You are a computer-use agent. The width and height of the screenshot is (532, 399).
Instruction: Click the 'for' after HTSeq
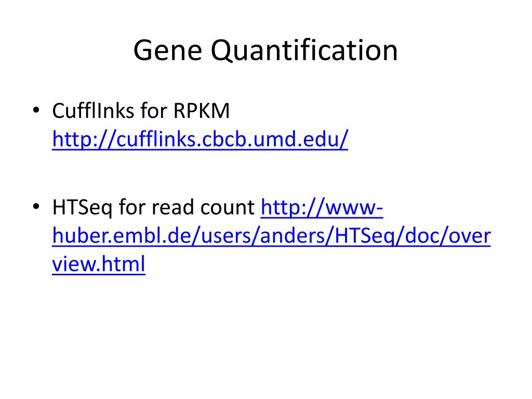(x=131, y=207)
